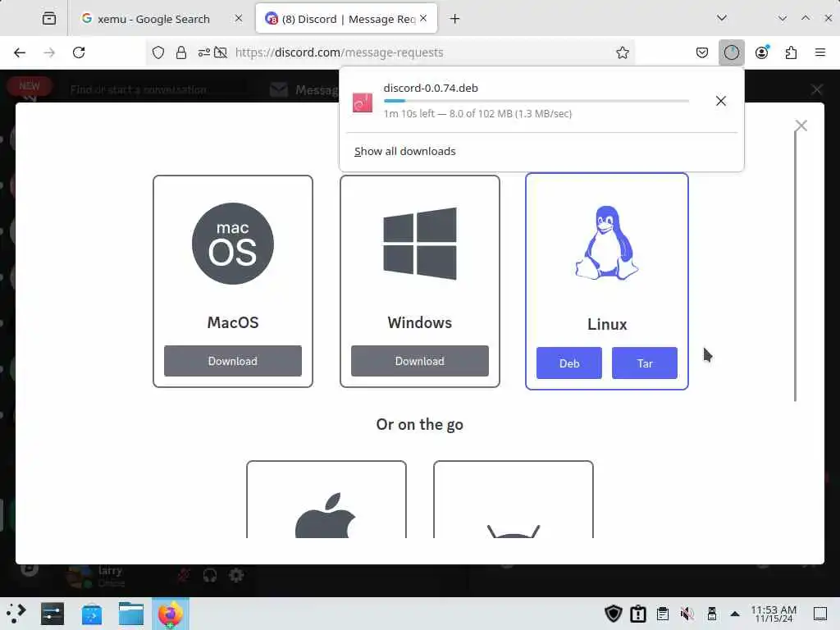The height and width of the screenshot is (630, 840).
Task: Open the security shield tray icon
Action: coord(614,614)
